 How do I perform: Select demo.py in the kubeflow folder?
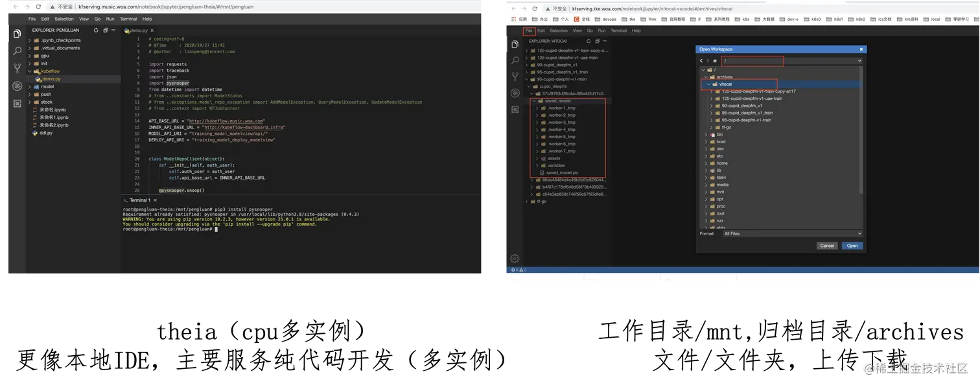[51, 79]
